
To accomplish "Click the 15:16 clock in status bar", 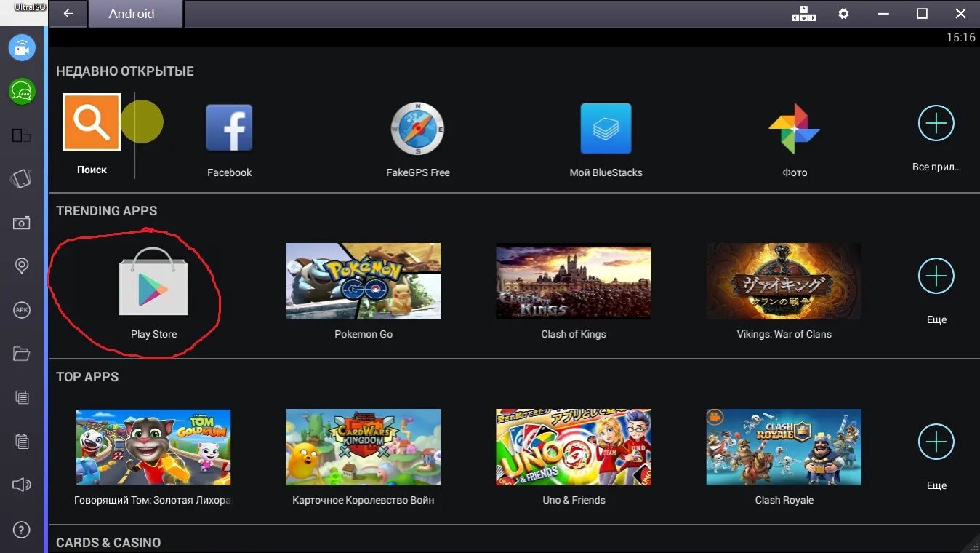I will 960,38.
